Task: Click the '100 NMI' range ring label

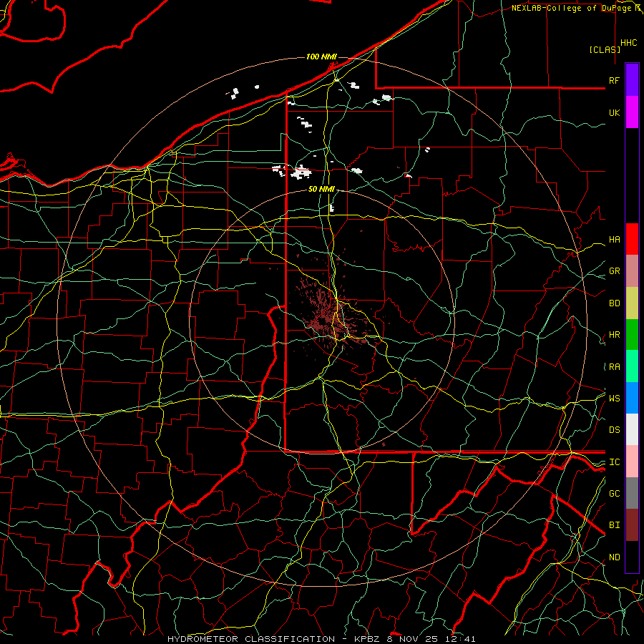Action: point(321,57)
